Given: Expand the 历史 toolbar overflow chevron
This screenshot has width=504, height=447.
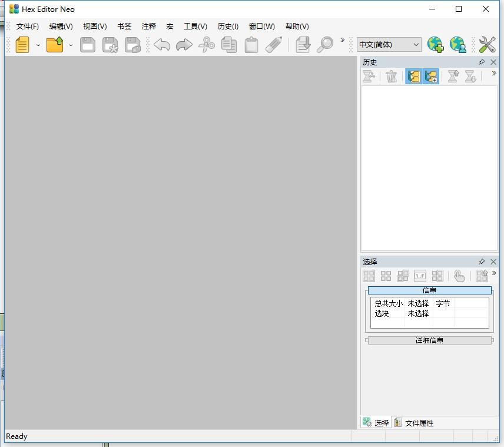Looking at the screenshot, I should [x=494, y=73].
